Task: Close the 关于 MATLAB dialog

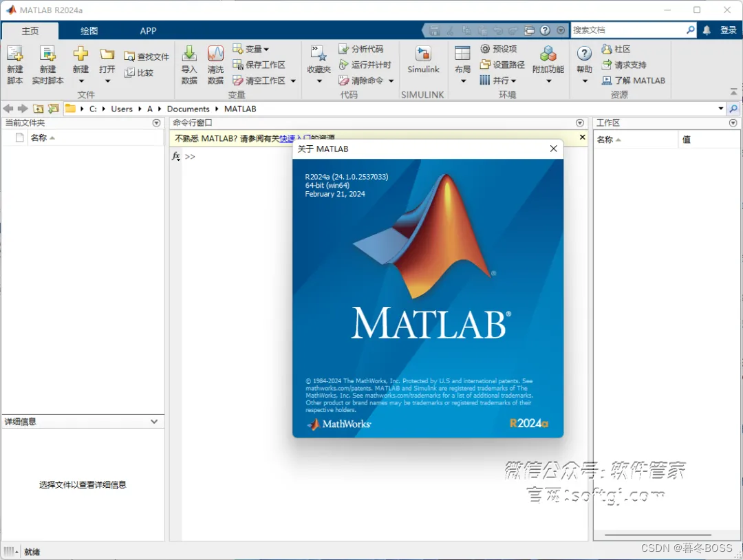Action: (553, 149)
